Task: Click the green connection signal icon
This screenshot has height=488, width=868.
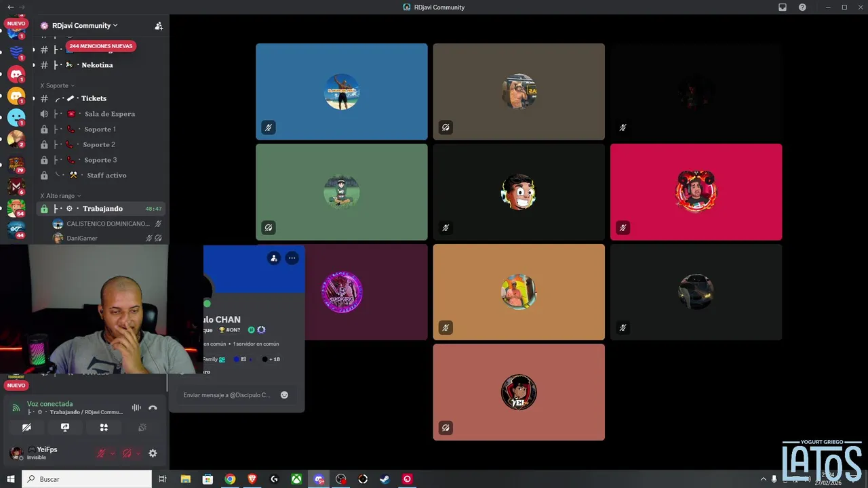Action: 16,408
